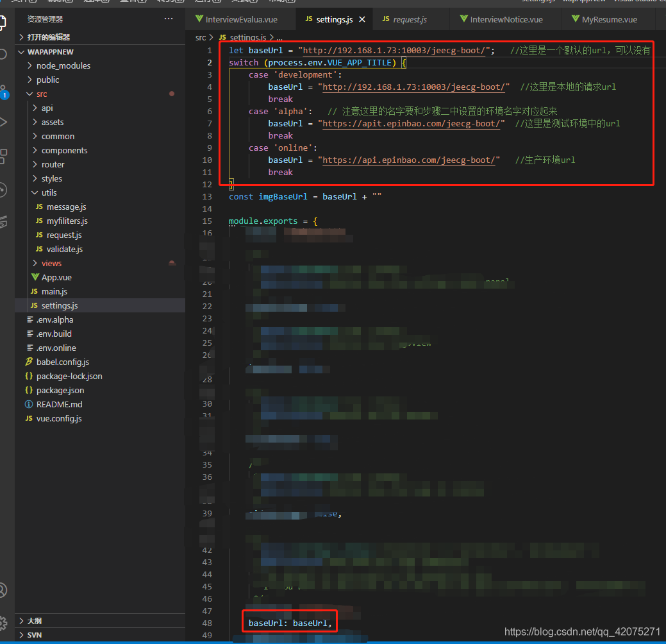
Task: Expand the node_modules folder
Action: pos(64,65)
